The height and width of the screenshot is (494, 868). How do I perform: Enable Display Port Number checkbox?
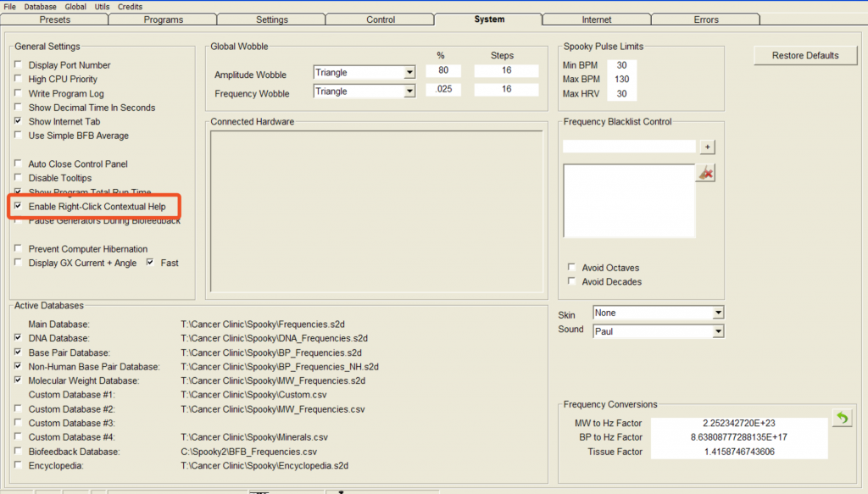[19, 65]
